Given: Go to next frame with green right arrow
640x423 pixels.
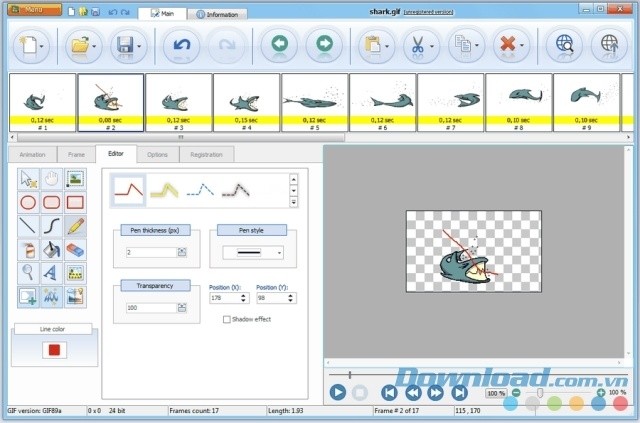Looking at the screenshot, I should pos(324,45).
